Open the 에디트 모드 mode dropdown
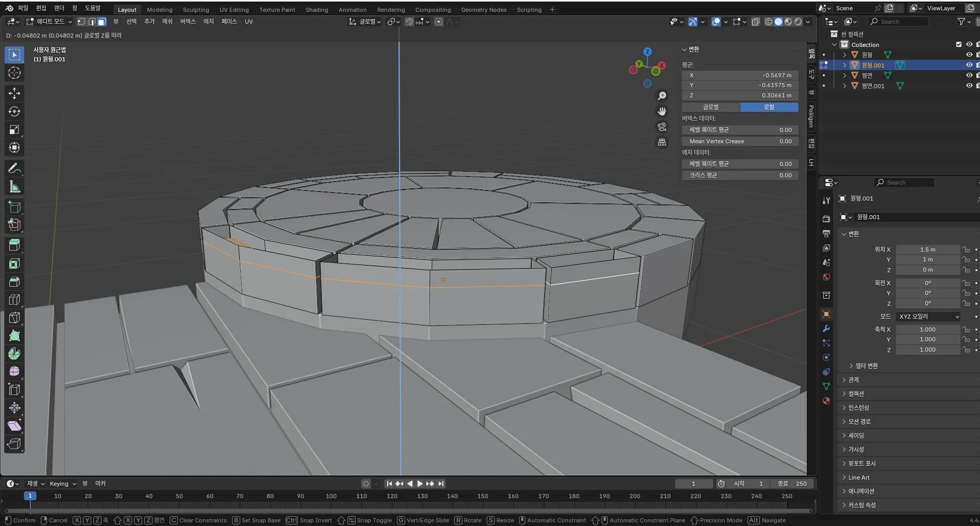 (49, 22)
